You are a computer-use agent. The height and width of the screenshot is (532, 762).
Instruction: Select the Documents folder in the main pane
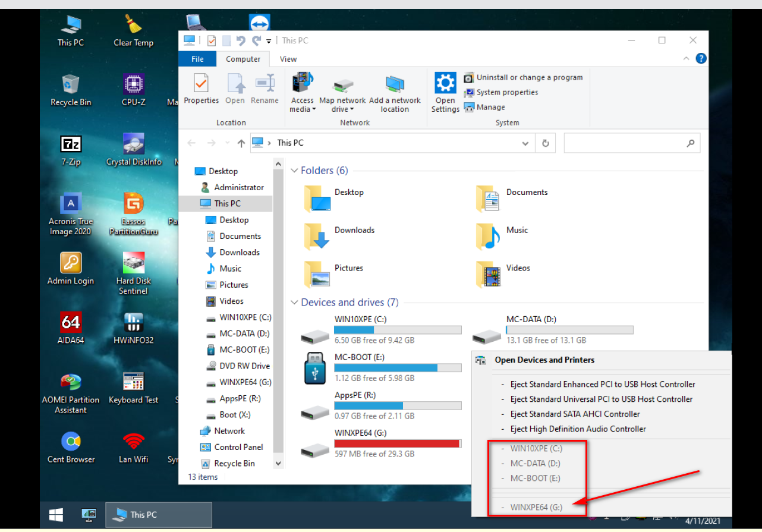(x=512, y=198)
